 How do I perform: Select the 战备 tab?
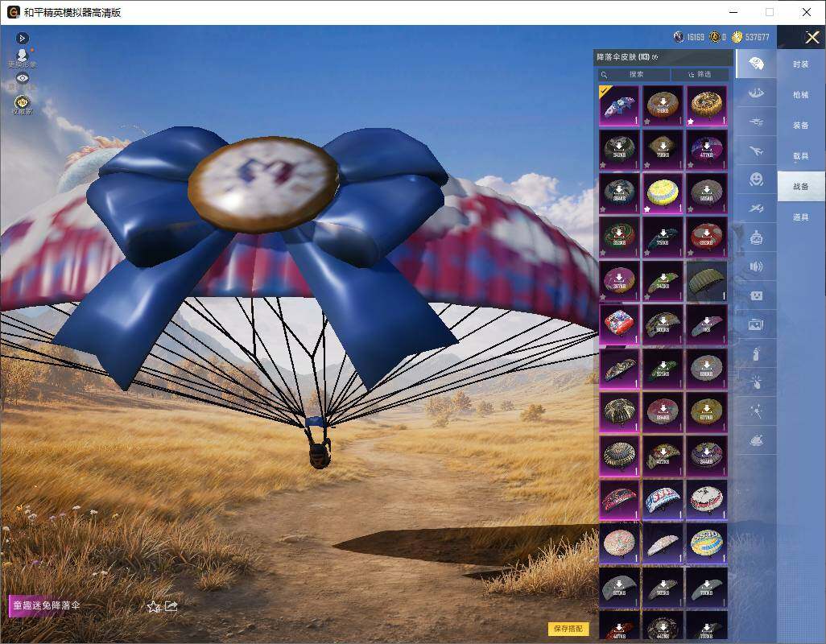pyautogui.click(x=801, y=187)
